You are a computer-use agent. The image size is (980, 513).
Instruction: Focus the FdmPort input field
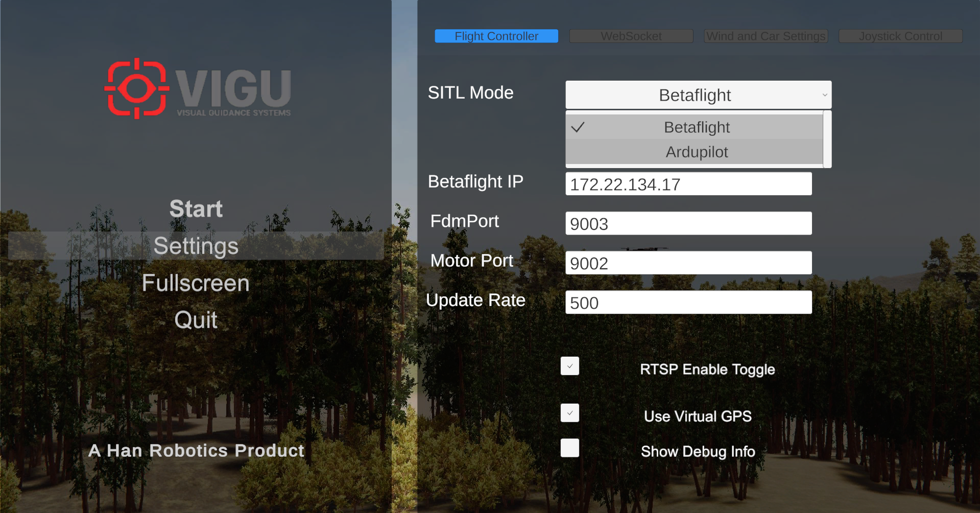click(x=688, y=224)
